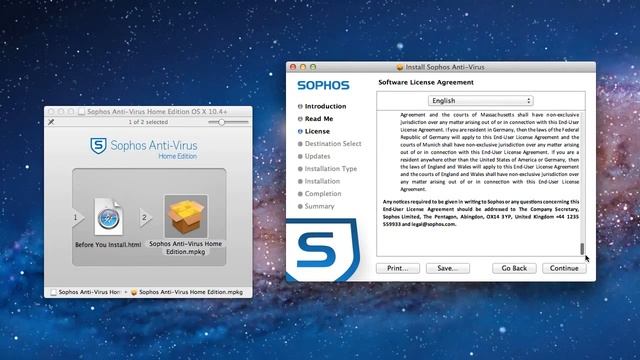This screenshot has width=640, height=360.
Task: Click the 1 of 2 selected status text
Action: tap(148, 122)
